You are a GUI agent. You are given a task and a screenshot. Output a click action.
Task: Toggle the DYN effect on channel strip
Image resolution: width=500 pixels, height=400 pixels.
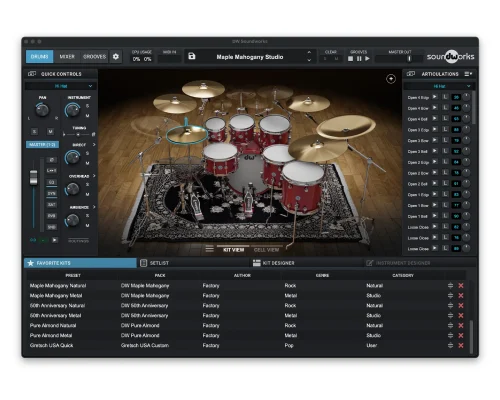[x=51, y=193]
